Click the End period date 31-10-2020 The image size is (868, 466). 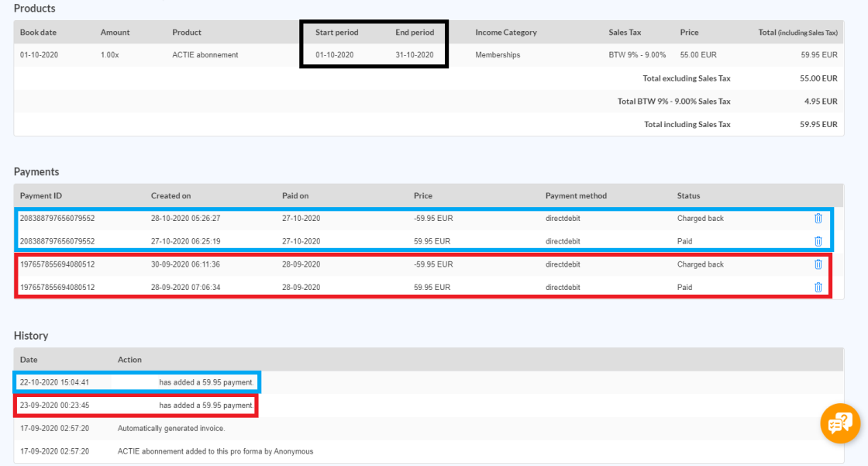[x=415, y=54]
